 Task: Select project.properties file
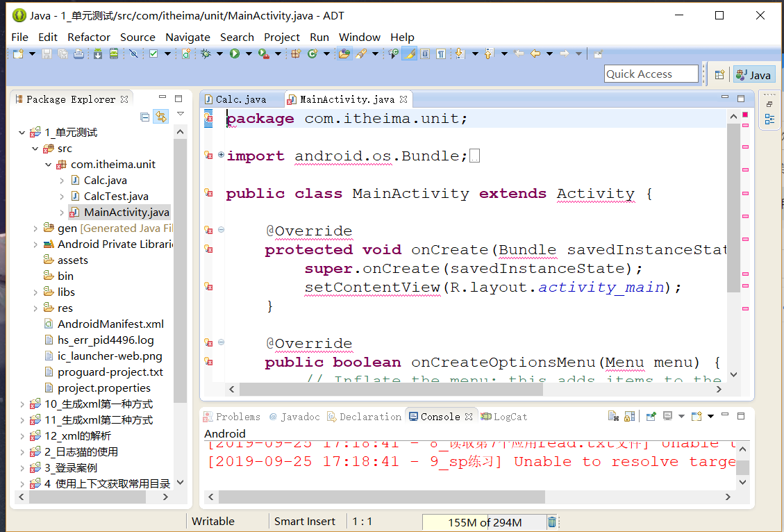tap(104, 388)
